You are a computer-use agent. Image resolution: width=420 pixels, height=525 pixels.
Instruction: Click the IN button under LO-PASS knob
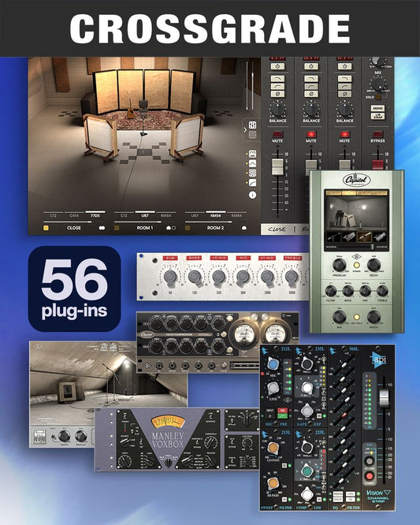[284, 466]
